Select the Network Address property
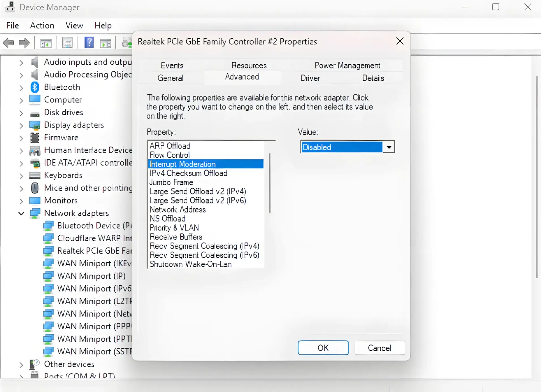Viewport: 541px width, 392px height. 206,210
